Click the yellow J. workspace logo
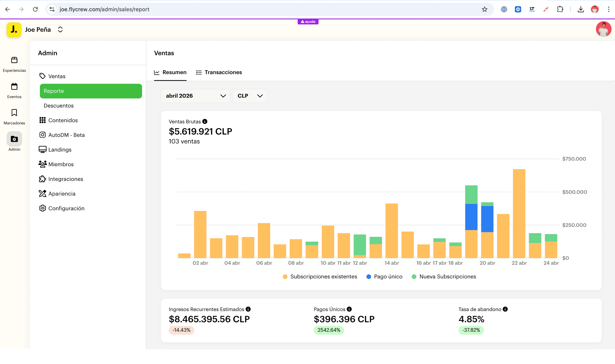Viewport: 615px width, 364px height. click(14, 30)
